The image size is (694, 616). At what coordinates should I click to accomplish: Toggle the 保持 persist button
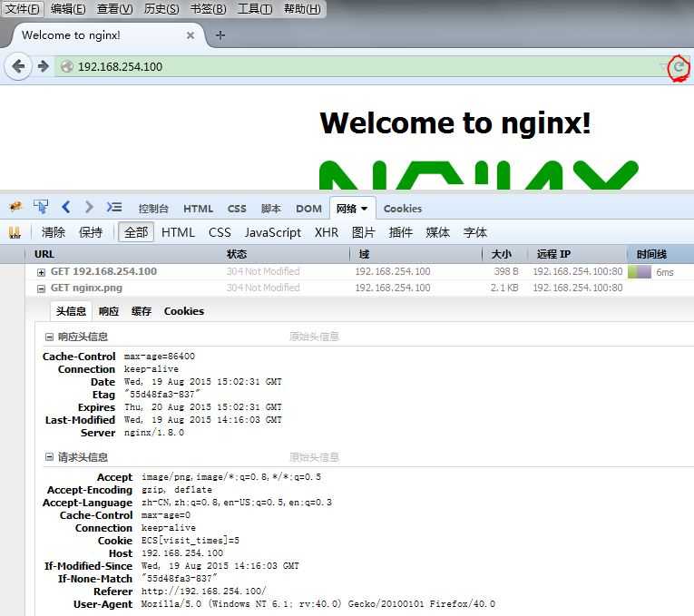91,232
